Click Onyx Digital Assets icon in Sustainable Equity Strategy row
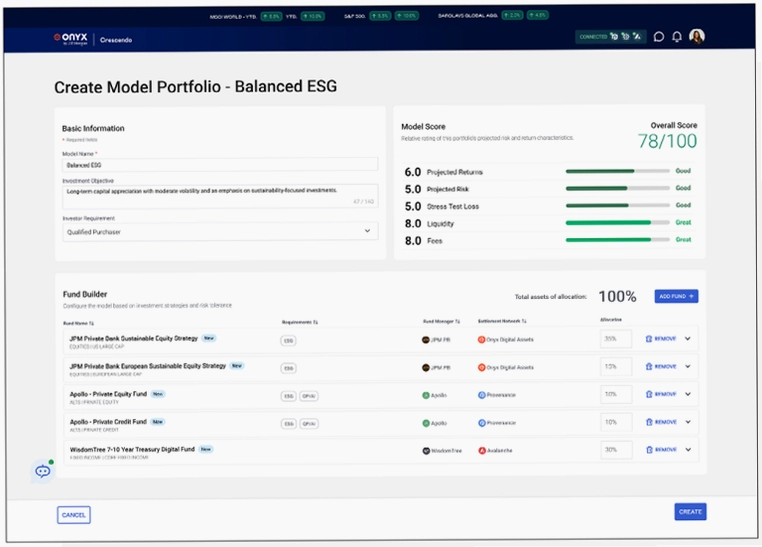This screenshot has width=762, height=547. 482,340
